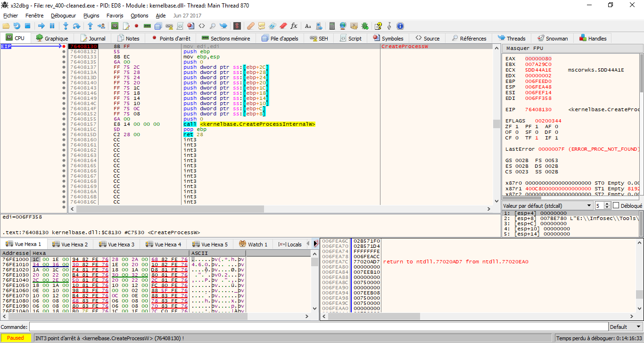Click the Step over toolbar icon
The image size is (644, 343).
pyautogui.click(x=77, y=26)
